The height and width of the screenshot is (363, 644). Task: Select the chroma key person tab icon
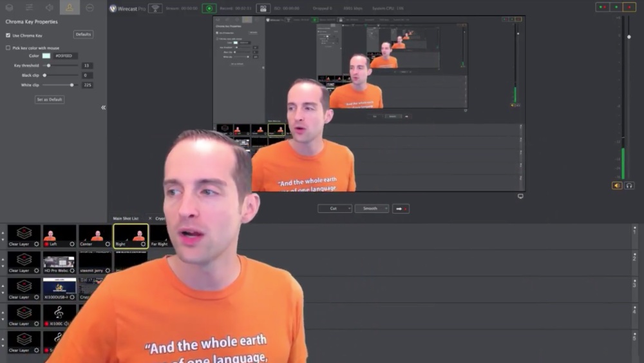point(70,7)
